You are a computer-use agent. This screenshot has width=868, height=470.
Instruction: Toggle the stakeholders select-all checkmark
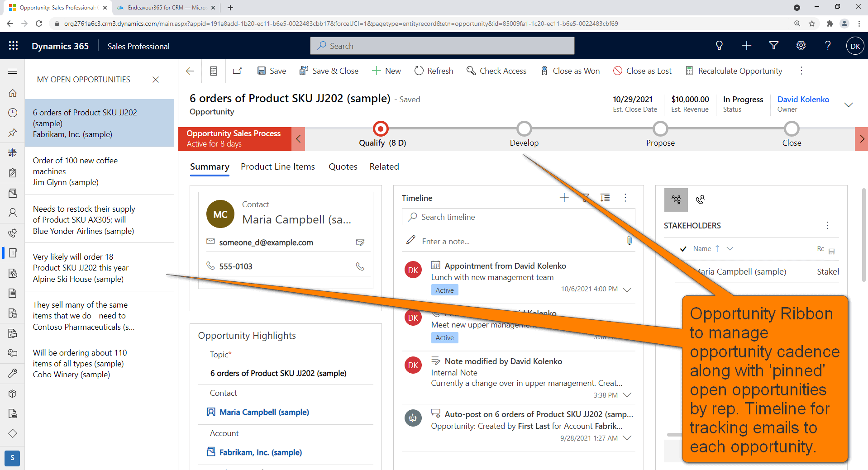point(683,249)
